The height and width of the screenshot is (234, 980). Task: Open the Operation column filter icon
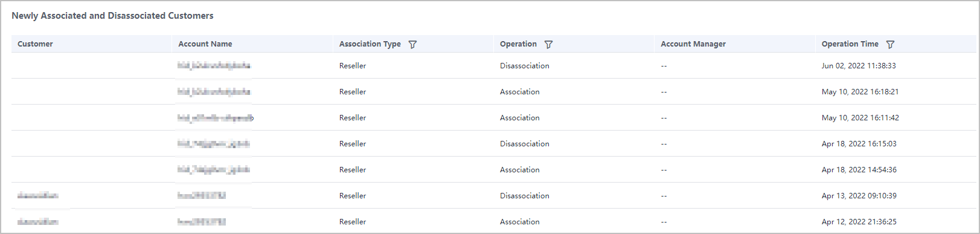pyautogui.click(x=548, y=44)
